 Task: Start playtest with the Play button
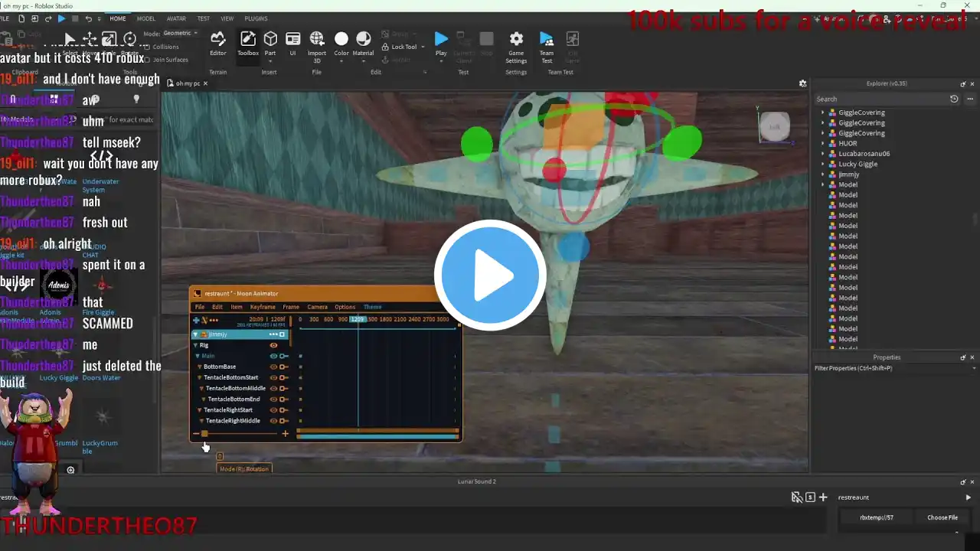(441, 43)
